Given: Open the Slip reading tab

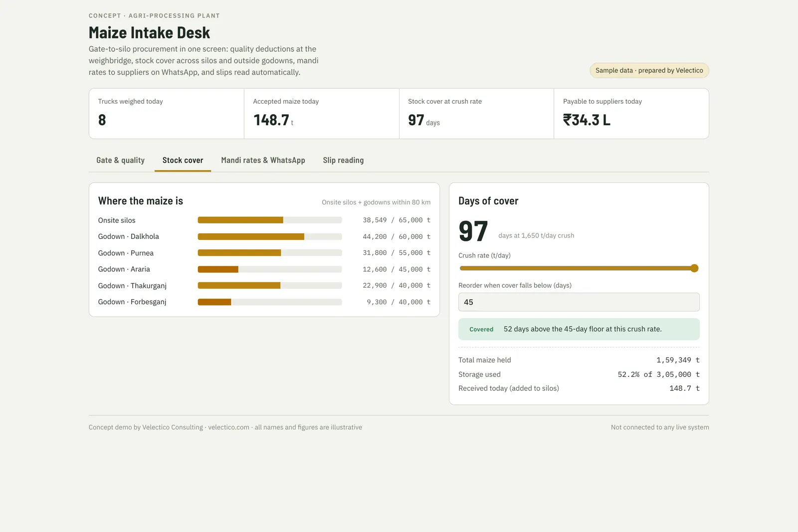Looking at the screenshot, I should 343,161.
